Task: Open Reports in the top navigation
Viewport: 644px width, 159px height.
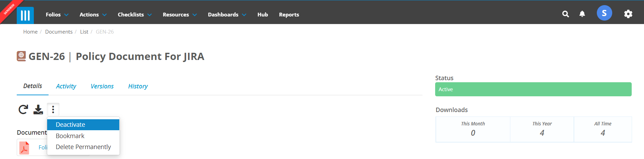Action: 289,14
